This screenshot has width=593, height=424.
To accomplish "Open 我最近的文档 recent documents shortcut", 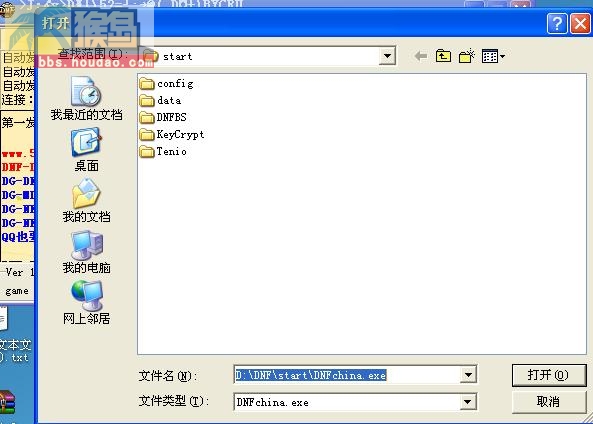I will 87,98.
